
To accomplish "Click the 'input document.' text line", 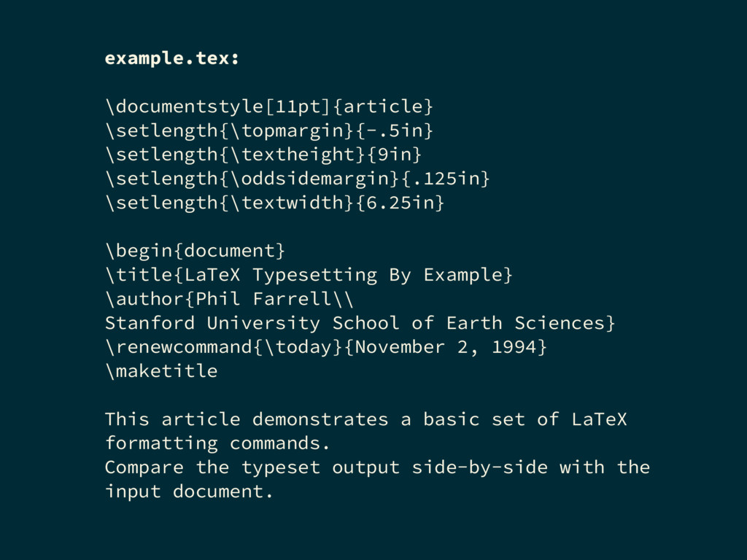I will (189, 491).
